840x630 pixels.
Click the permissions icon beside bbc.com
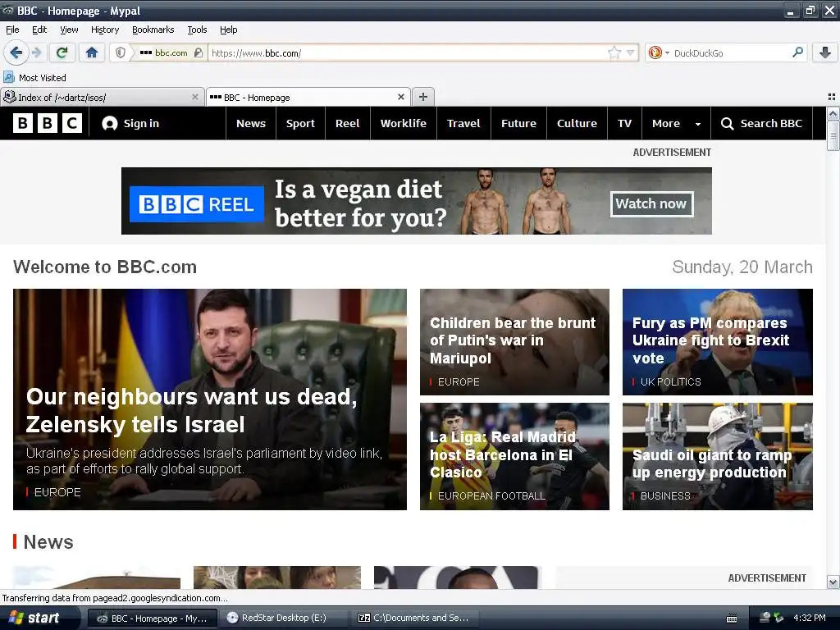pos(199,52)
